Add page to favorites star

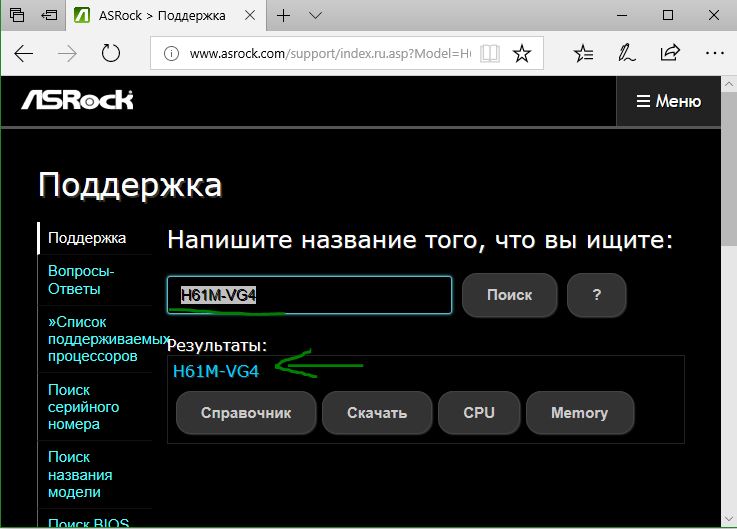pos(522,54)
